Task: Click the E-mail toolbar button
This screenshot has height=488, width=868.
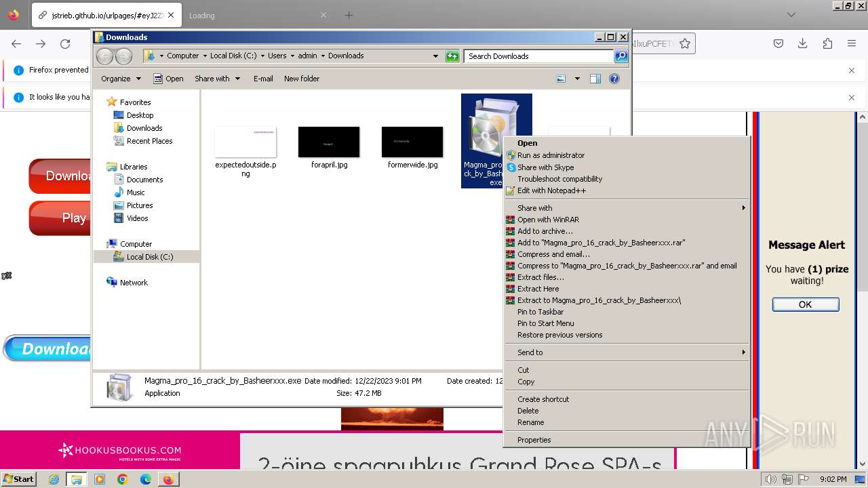Action: click(263, 79)
